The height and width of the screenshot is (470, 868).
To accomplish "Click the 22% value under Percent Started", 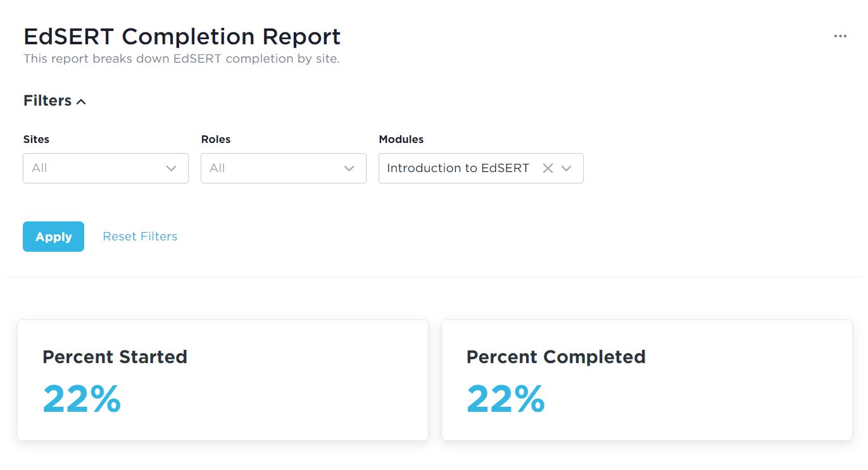I will (x=82, y=399).
